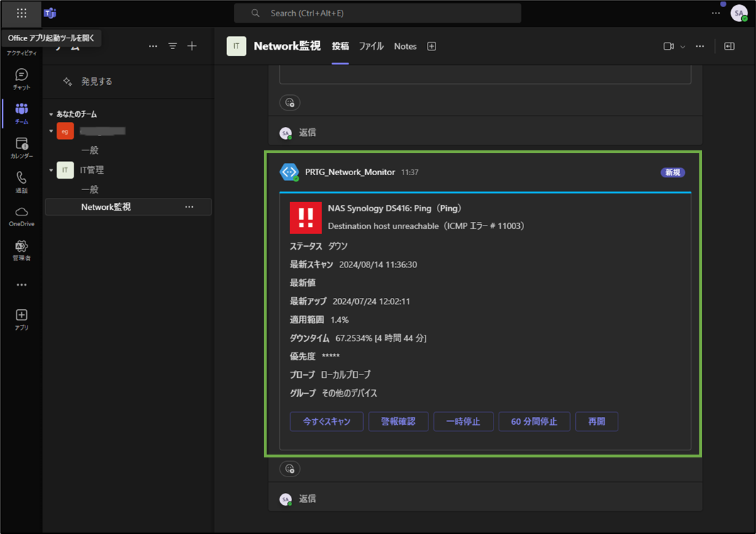Click the IT管理 team name

(x=91, y=170)
